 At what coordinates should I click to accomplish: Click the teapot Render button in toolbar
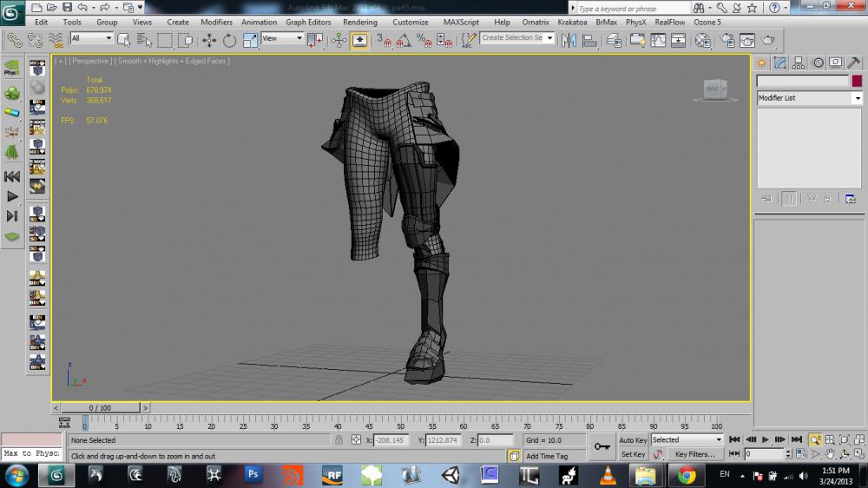tap(767, 40)
